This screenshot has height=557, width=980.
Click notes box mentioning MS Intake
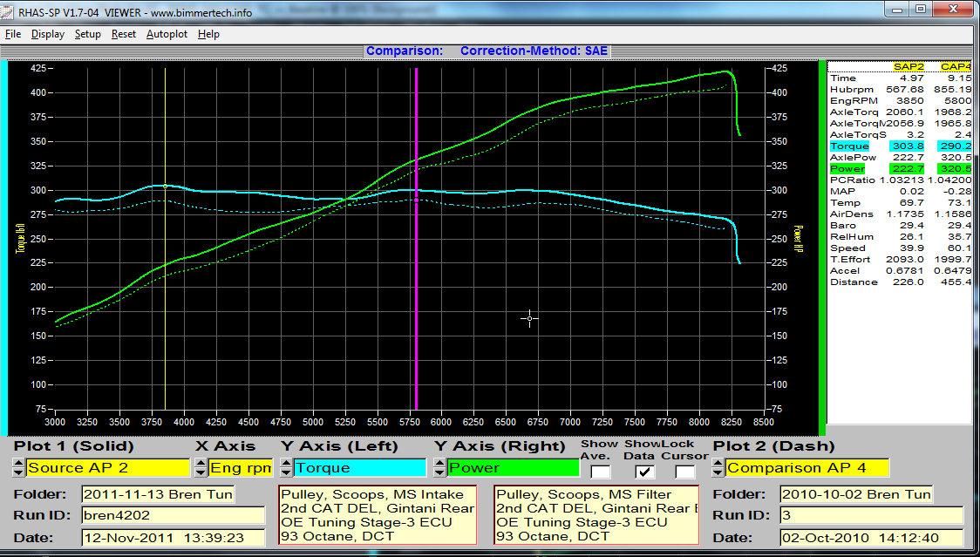[x=378, y=515]
